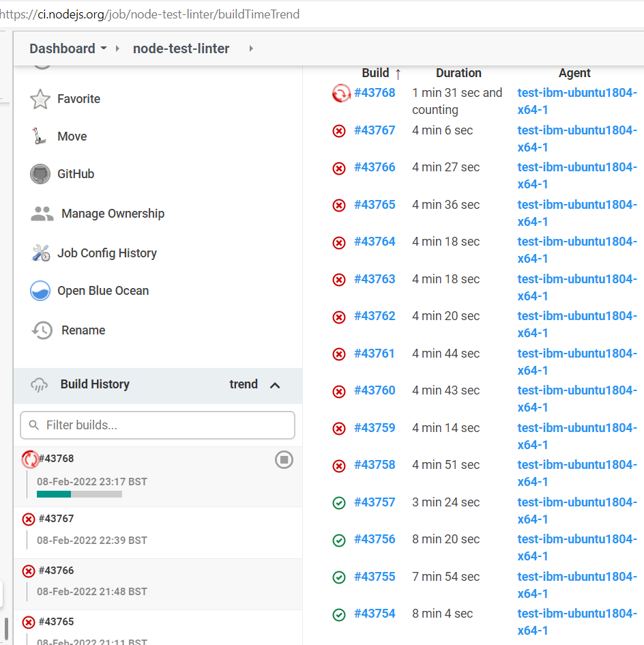Click the 4 min 51 sec duration

tap(445, 465)
